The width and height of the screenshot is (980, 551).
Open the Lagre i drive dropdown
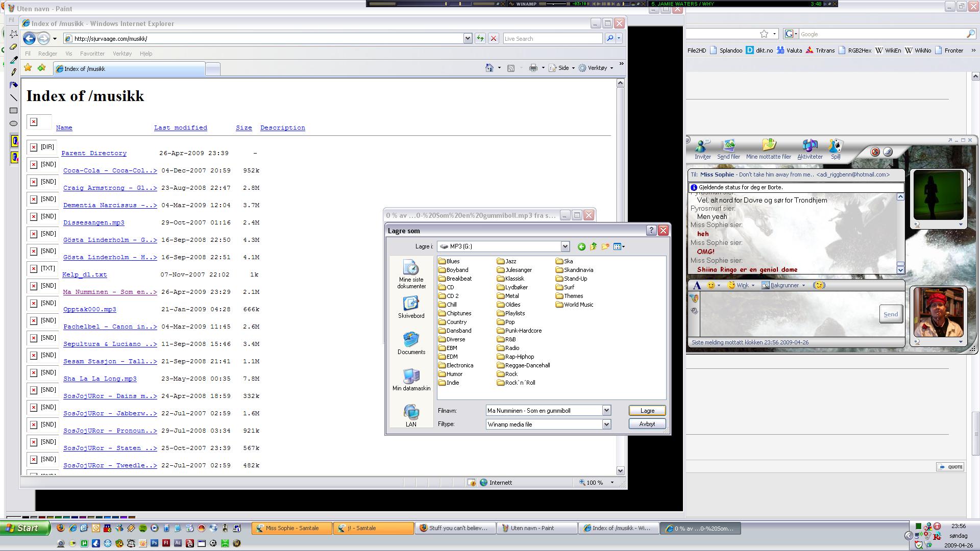tap(565, 246)
